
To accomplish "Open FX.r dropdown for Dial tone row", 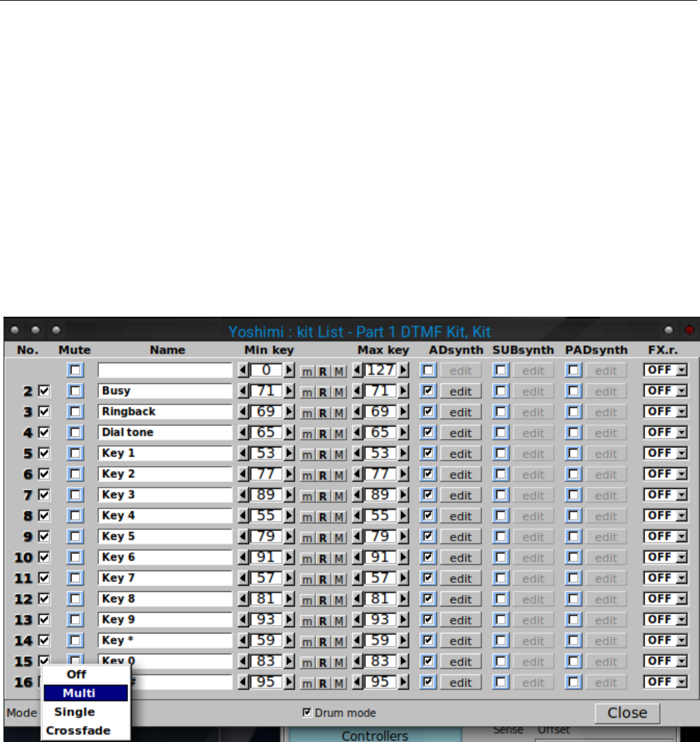I will tap(665, 432).
